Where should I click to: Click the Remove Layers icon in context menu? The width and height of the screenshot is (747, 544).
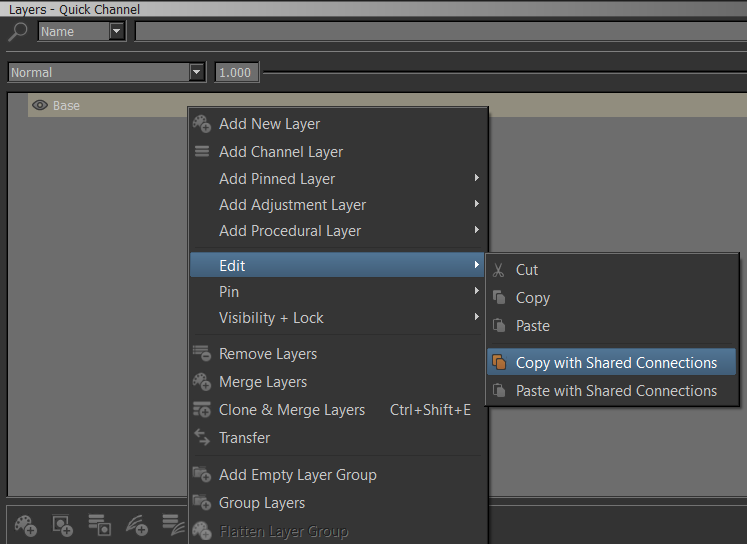(202, 354)
